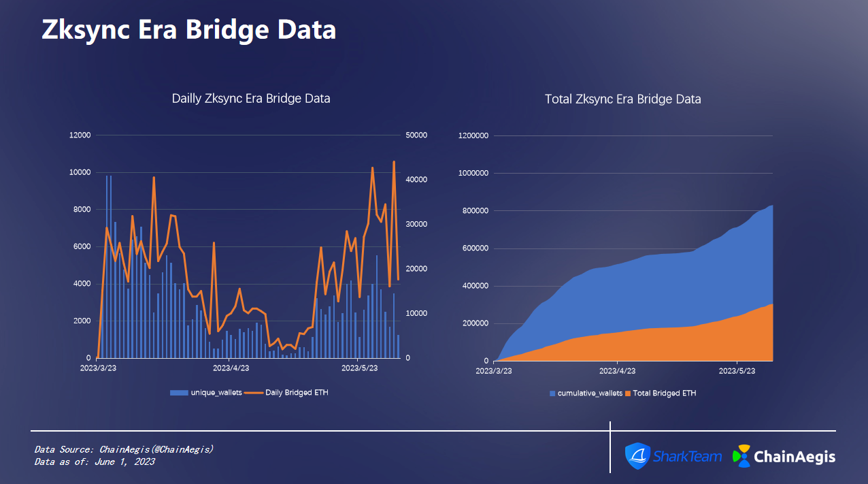Click the orange Daily Bridged ETH legend line
The image size is (868, 484).
(x=254, y=393)
